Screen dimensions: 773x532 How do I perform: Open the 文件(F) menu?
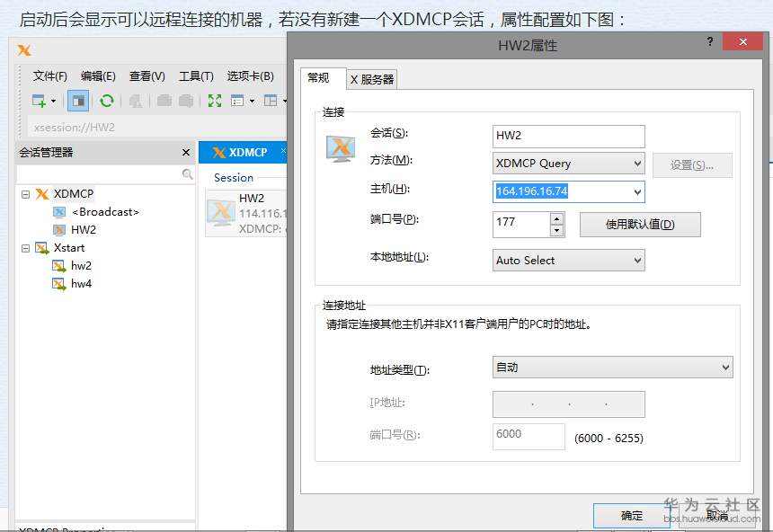click(49, 75)
